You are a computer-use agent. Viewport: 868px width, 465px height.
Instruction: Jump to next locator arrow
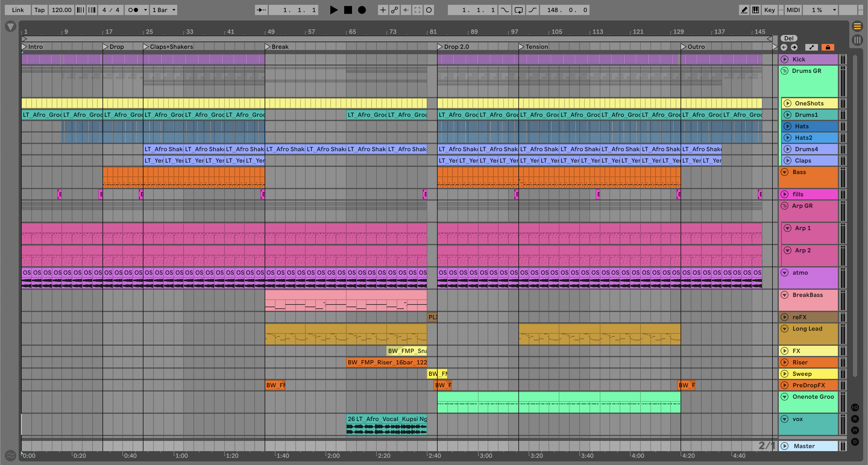(794, 47)
